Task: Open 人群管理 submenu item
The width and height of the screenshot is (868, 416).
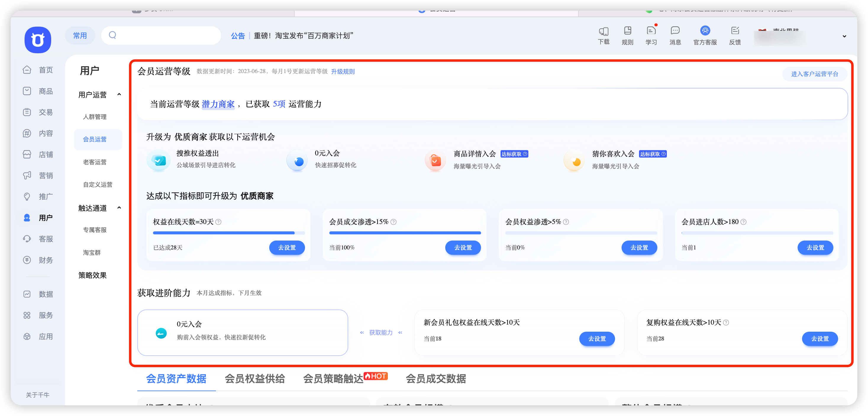Action: [x=95, y=117]
